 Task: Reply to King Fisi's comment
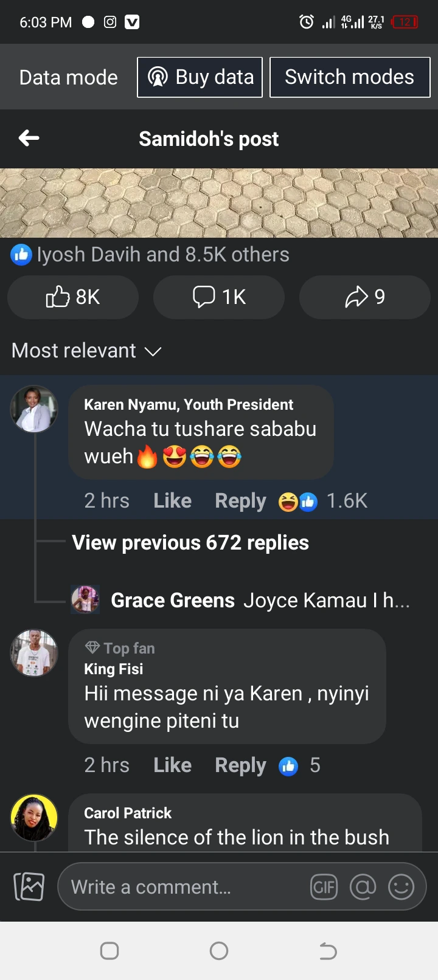240,765
